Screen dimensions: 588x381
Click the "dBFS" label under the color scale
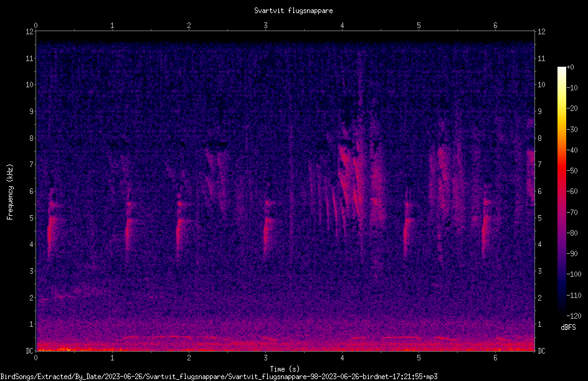pyautogui.click(x=568, y=327)
